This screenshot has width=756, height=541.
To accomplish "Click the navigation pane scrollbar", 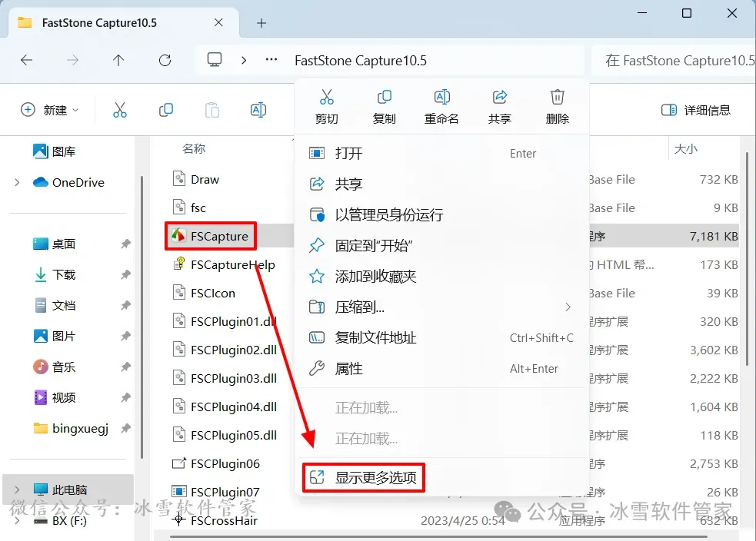I will pos(142,317).
